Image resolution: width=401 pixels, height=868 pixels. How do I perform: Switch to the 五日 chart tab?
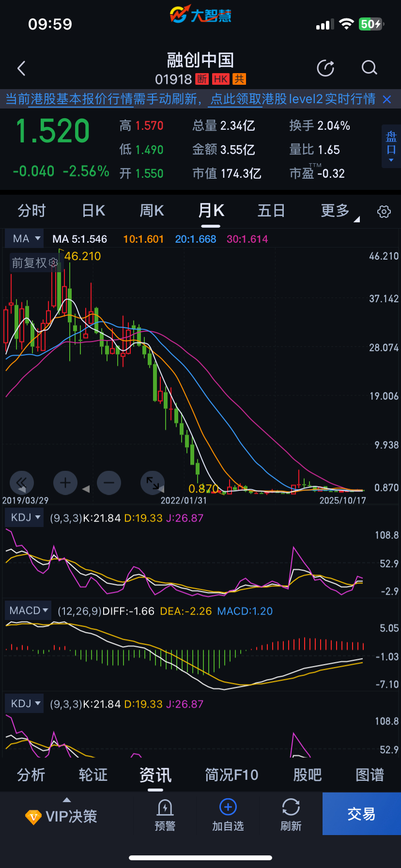coord(271,211)
